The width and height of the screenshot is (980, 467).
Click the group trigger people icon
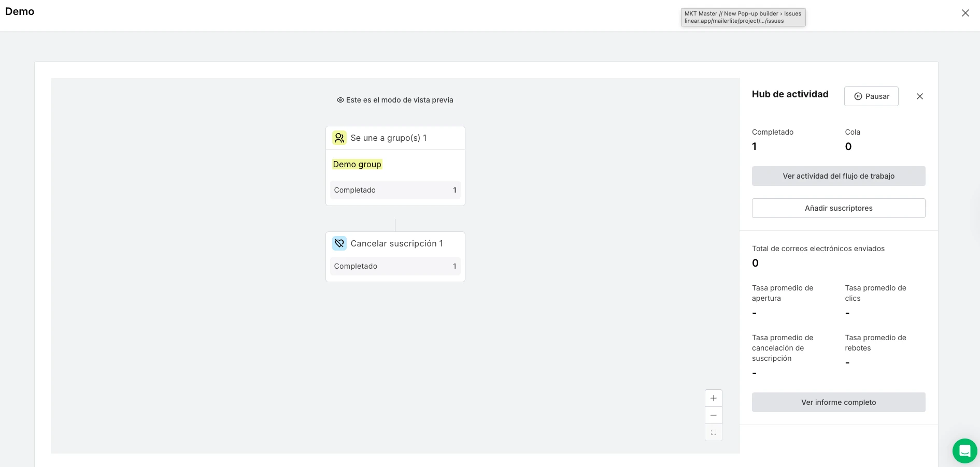point(339,138)
